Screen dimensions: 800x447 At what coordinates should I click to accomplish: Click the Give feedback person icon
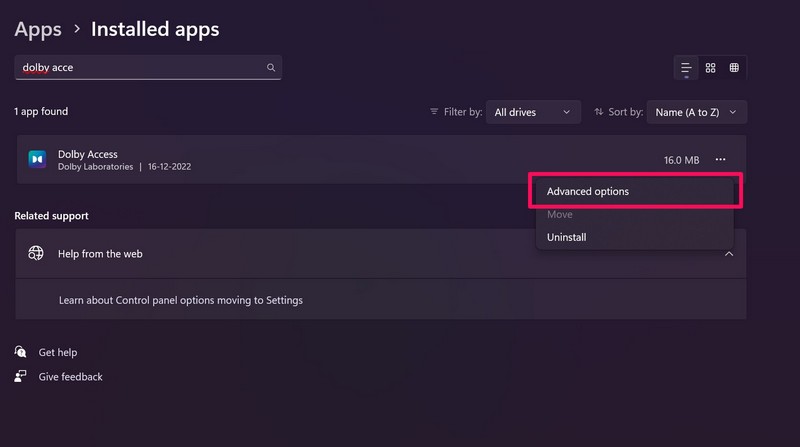[x=21, y=377]
